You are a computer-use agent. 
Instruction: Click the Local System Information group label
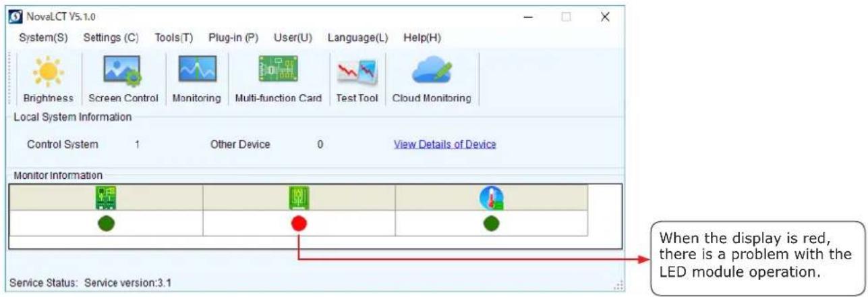73,117
